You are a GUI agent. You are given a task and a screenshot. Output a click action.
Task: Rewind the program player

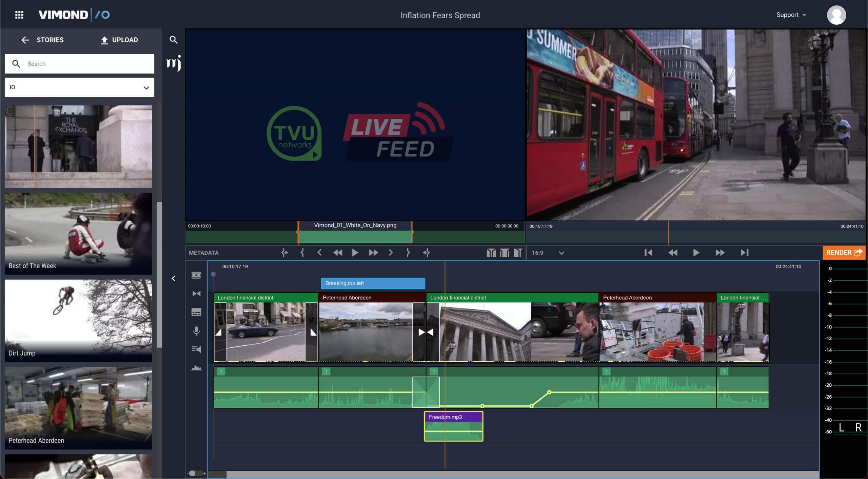673,253
